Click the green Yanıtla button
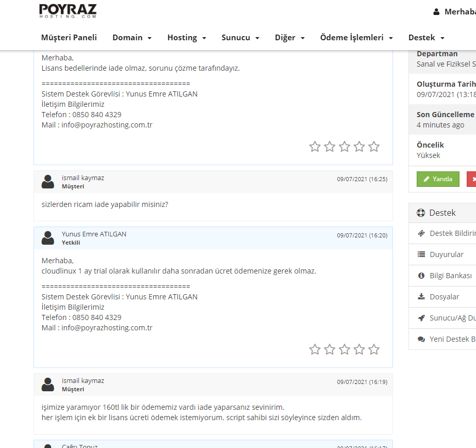This screenshot has height=448, width=476. point(438,179)
